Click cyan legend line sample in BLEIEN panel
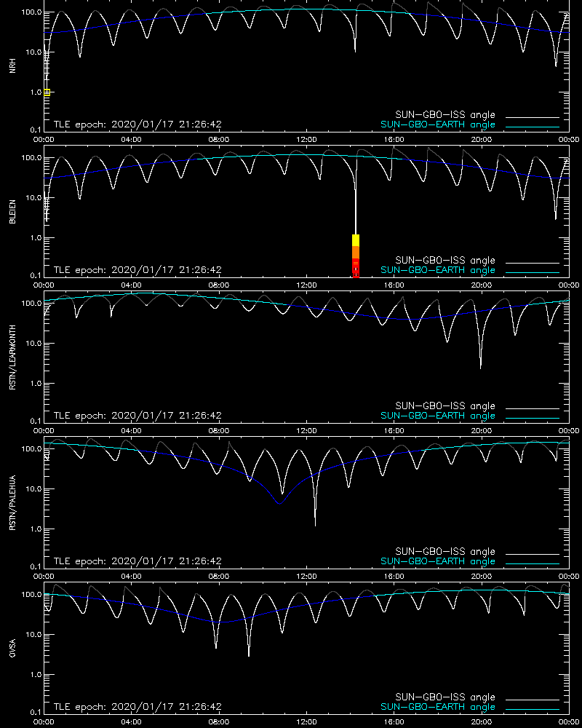 (x=533, y=272)
